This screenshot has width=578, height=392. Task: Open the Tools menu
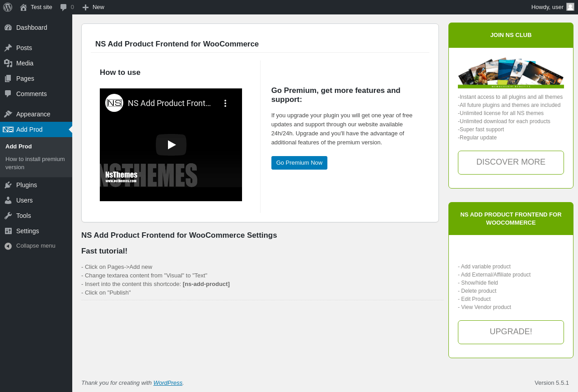[x=36, y=216]
